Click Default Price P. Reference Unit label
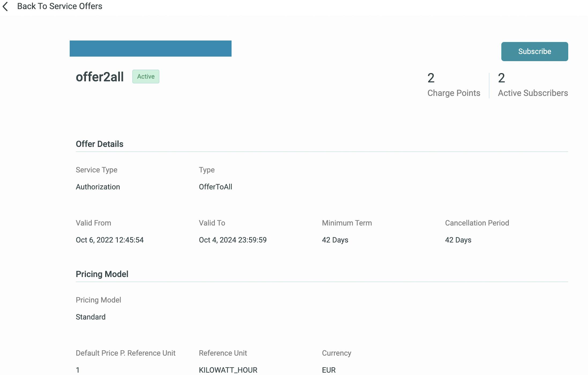Screen dimensions: 588x375 click(x=125, y=353)
